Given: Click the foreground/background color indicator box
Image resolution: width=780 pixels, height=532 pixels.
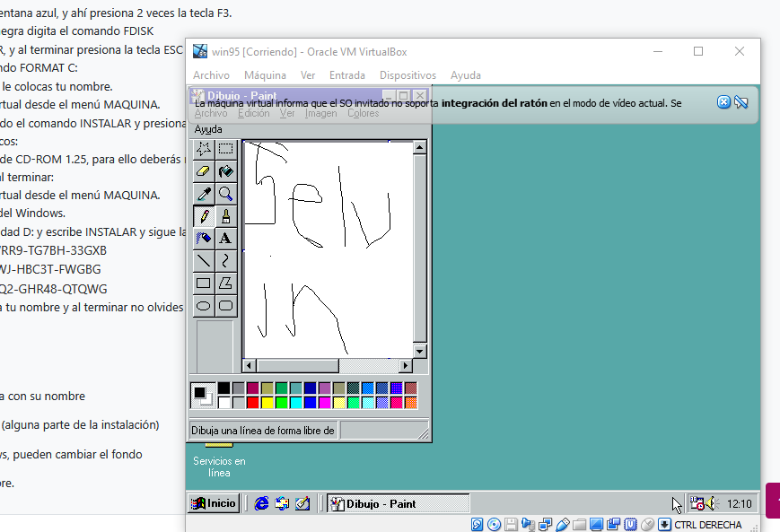Looking at the screenshot, I should [x=203, y=396].
